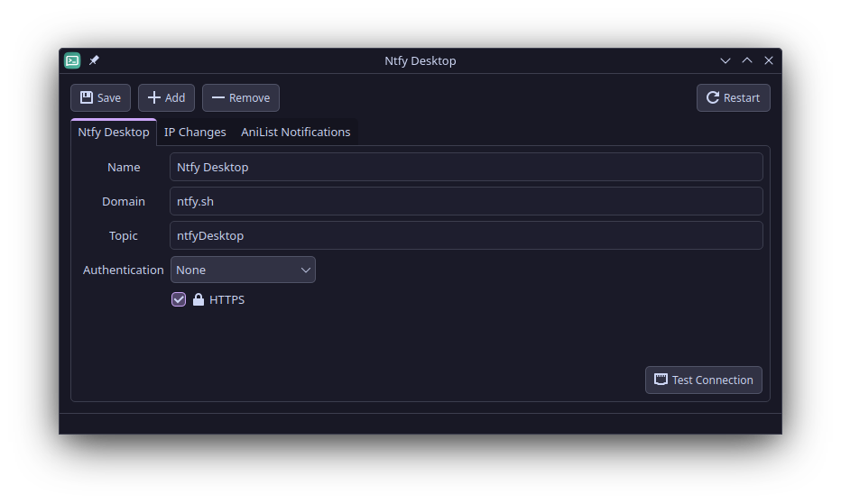Toggle the pin window icon
The height and width of the screenshot is (504, 841).
94,60
